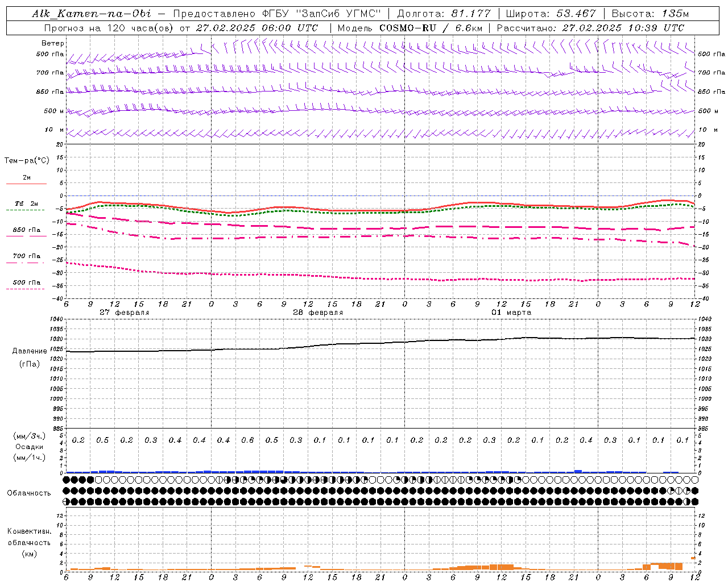Viewport: 728px width, 582px height.
Task: Click the forecast start 27.02.2025 06:00 UTC
Action: coord(257,28)
